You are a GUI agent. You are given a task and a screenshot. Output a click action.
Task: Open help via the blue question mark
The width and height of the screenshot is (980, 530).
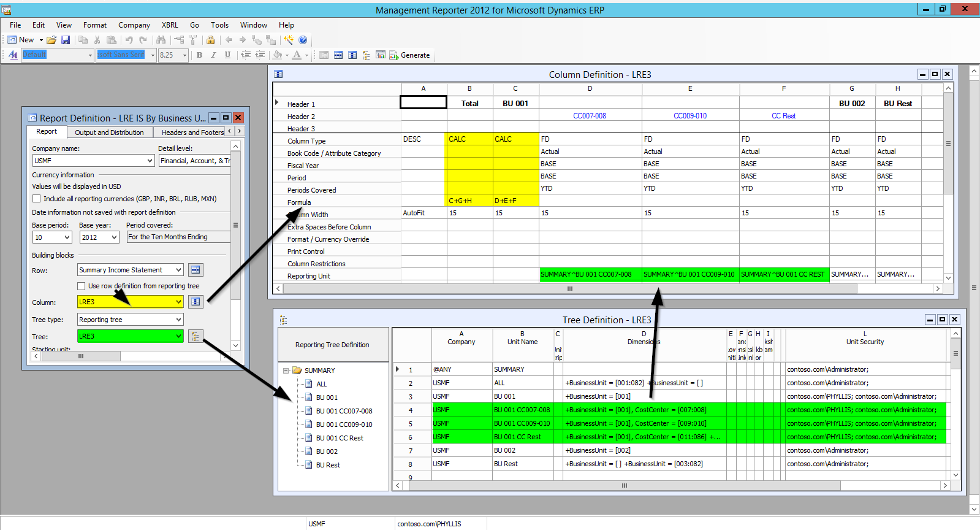point(303,40)
